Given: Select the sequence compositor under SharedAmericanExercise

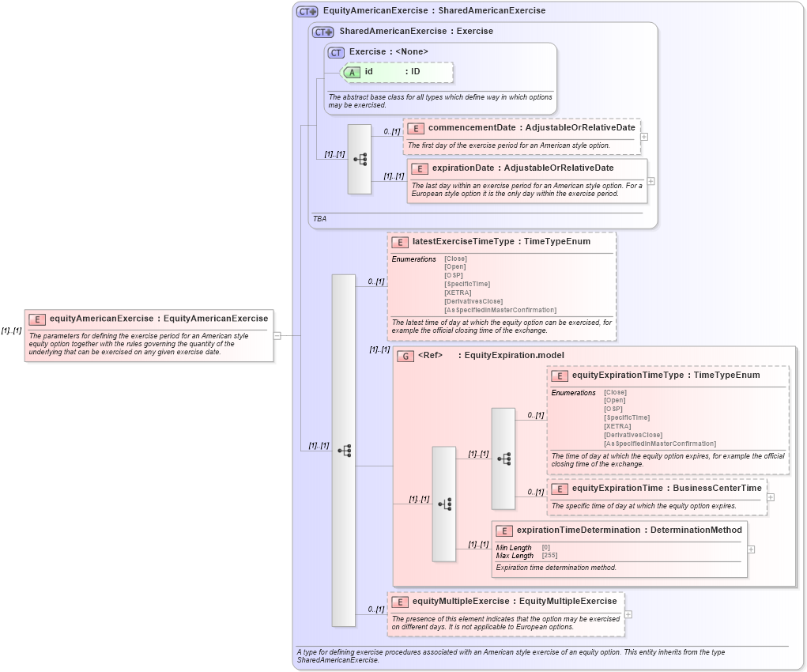Looking at the screenshot, I should (360, 158).
